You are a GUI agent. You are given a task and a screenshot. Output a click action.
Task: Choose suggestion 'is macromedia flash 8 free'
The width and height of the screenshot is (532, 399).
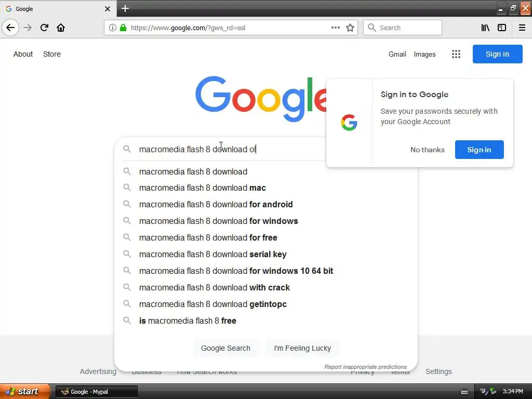pyautogui.click(x=266, y=321)
